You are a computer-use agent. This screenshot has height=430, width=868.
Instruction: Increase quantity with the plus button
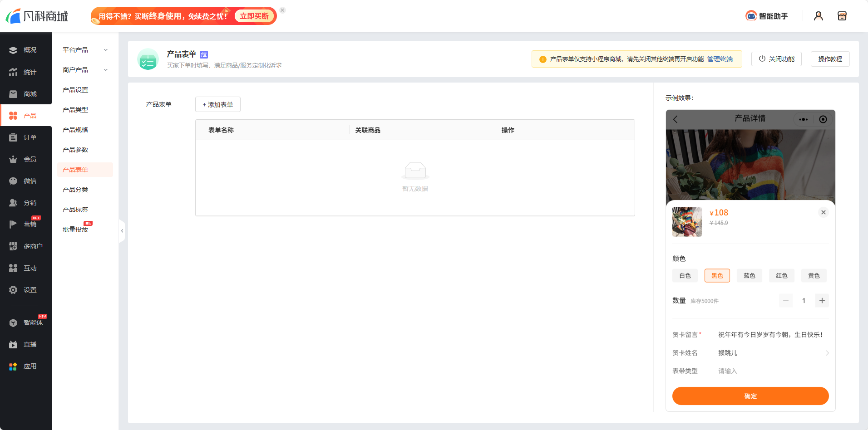click(822, 301)
